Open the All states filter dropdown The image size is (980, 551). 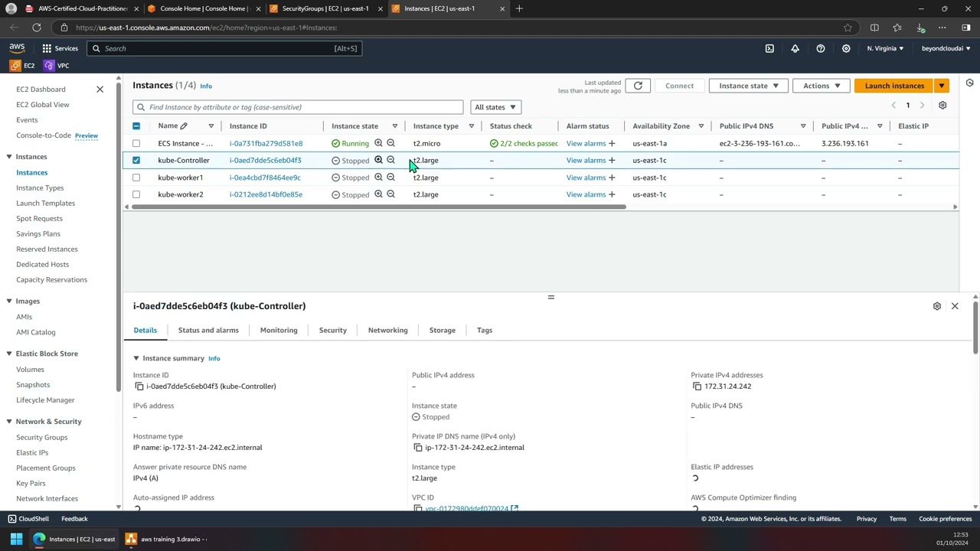(x=495, y=107)
